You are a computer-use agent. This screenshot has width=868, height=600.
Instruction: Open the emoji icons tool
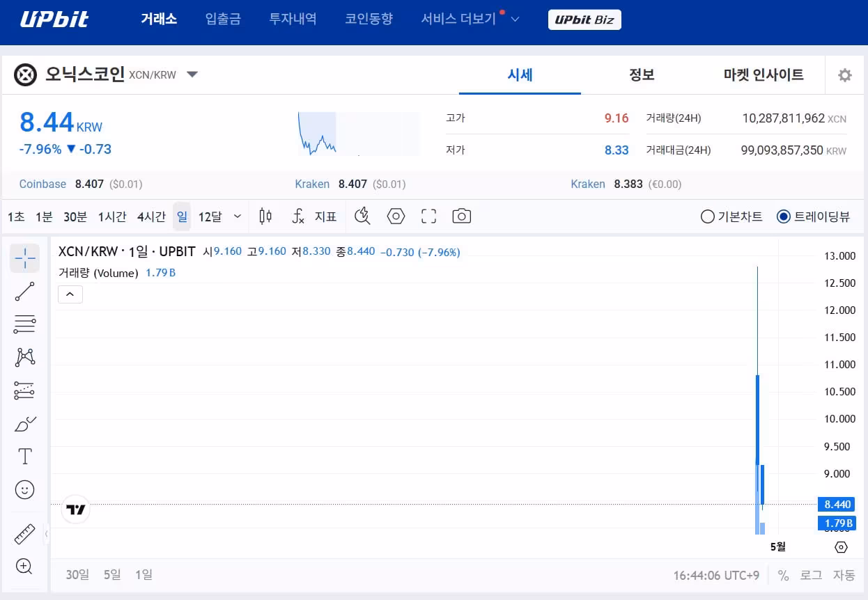tap(24, 490)
